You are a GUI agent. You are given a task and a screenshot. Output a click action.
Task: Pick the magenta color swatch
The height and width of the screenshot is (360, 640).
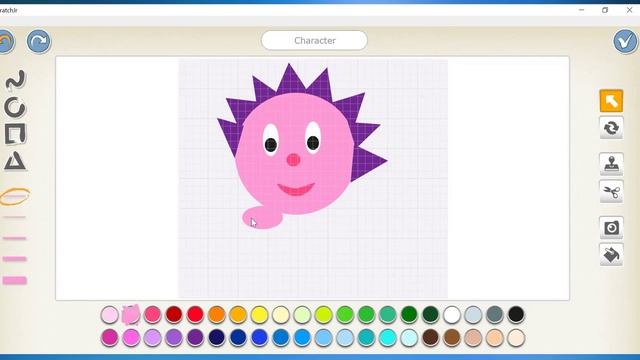(109, 338)
